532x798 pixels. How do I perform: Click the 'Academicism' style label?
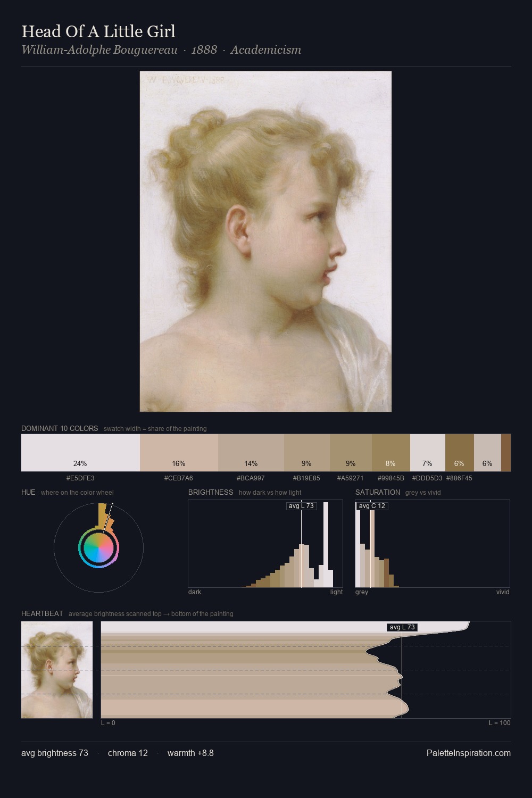(266, 49)
